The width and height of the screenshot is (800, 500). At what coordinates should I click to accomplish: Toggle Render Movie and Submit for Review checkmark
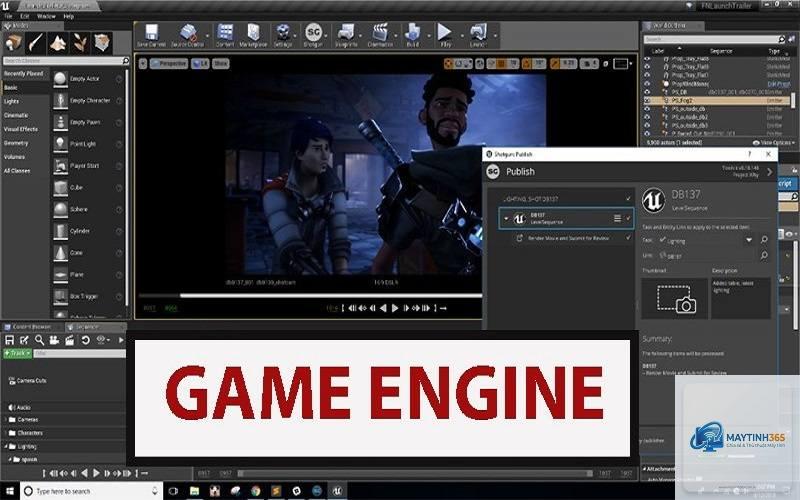click(x=628, y=238)
